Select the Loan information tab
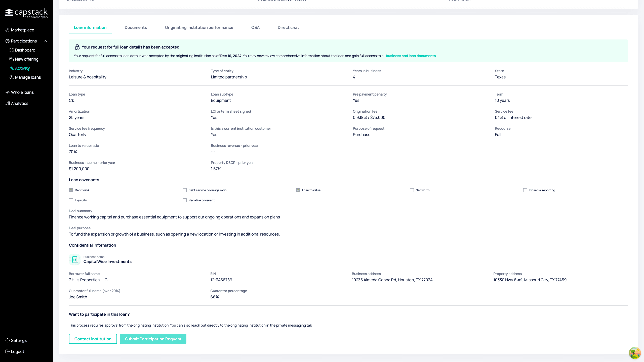 [x=90, y=27]
